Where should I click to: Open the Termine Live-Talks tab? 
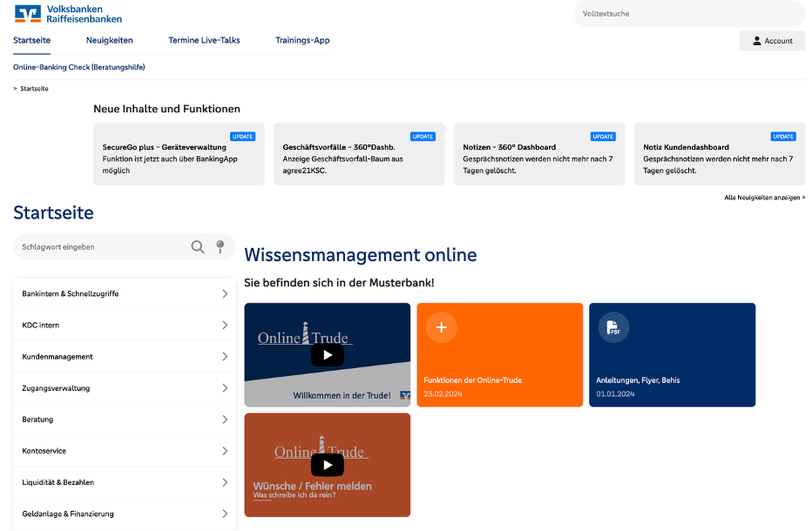[204, 40]
